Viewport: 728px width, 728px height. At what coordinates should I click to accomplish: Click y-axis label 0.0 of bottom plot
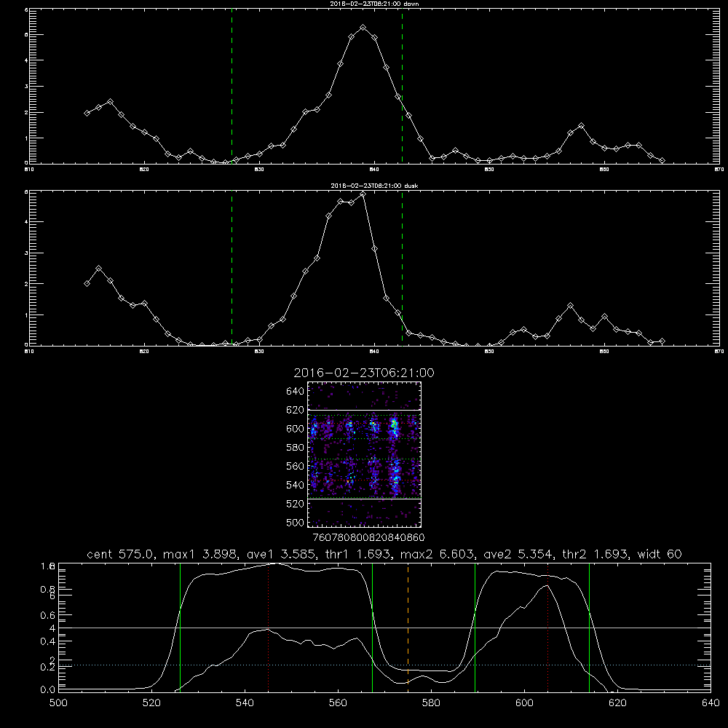48,690
